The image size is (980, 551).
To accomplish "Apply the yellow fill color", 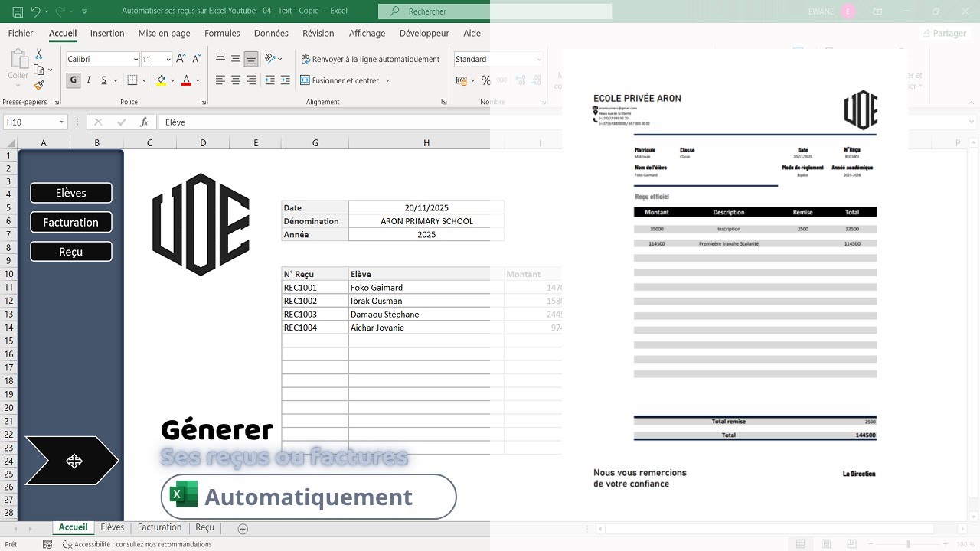I will pos(161,80).
